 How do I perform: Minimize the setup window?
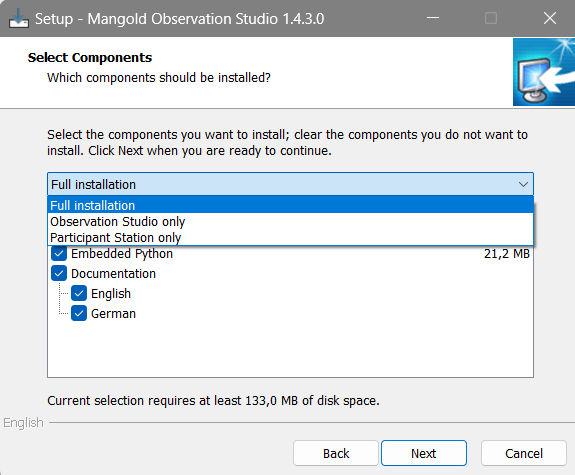click(433, 18)
